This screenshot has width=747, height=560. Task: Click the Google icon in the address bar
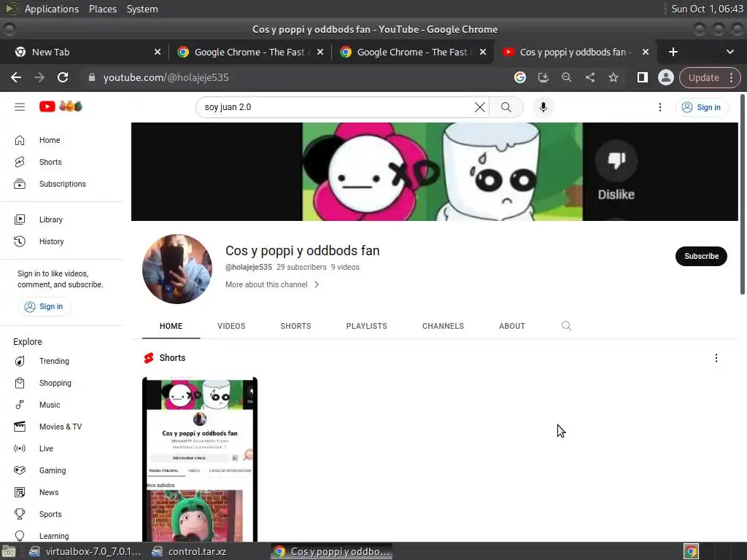(x=519, y=77)
